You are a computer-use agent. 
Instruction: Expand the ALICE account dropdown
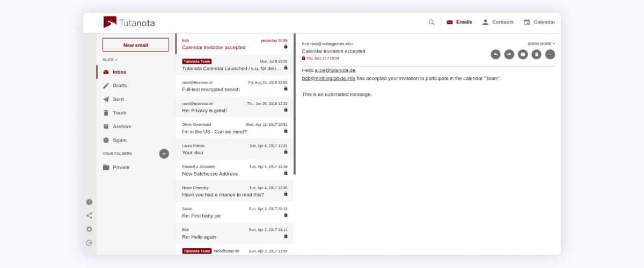pyautogui.click(x=110, y=59)
